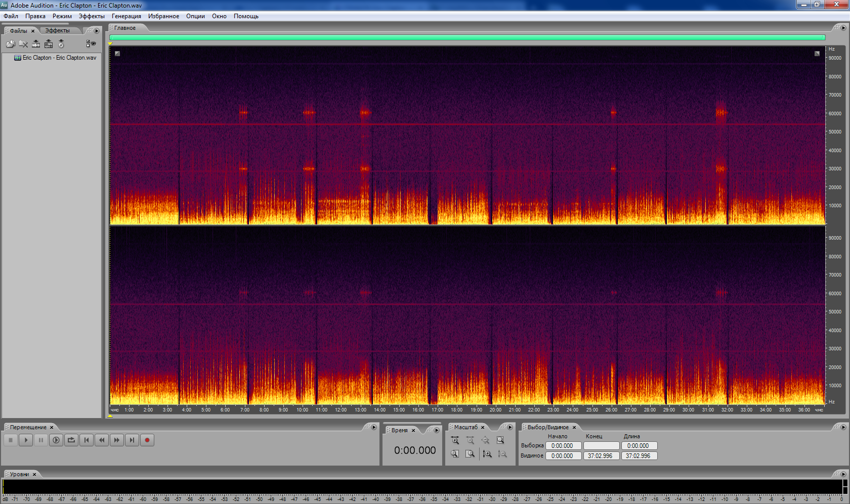Close the Уровни panel tab
Screen dimensions: 850x504
tap(34, 474)
